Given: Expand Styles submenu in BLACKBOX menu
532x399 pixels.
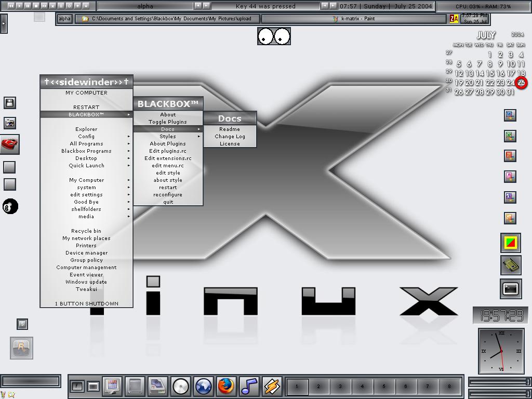Looking at the screenshot, I should coord(168,137).
